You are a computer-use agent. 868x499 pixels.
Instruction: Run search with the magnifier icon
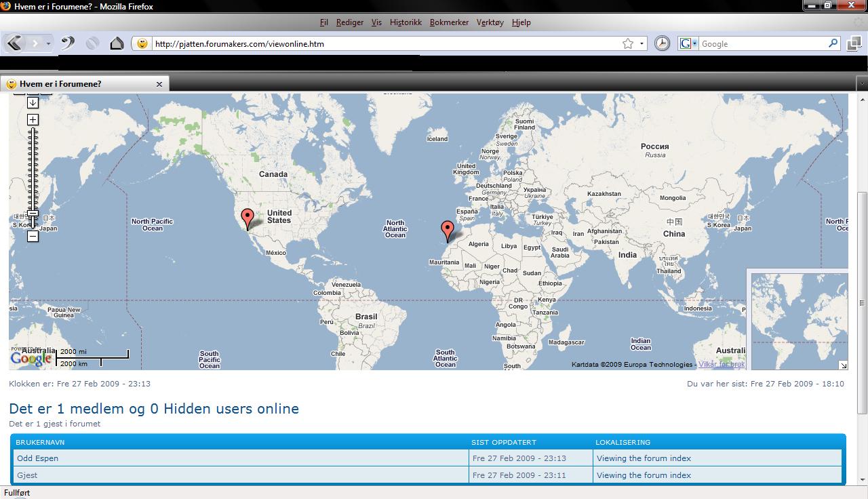click(x=833, y=43)
